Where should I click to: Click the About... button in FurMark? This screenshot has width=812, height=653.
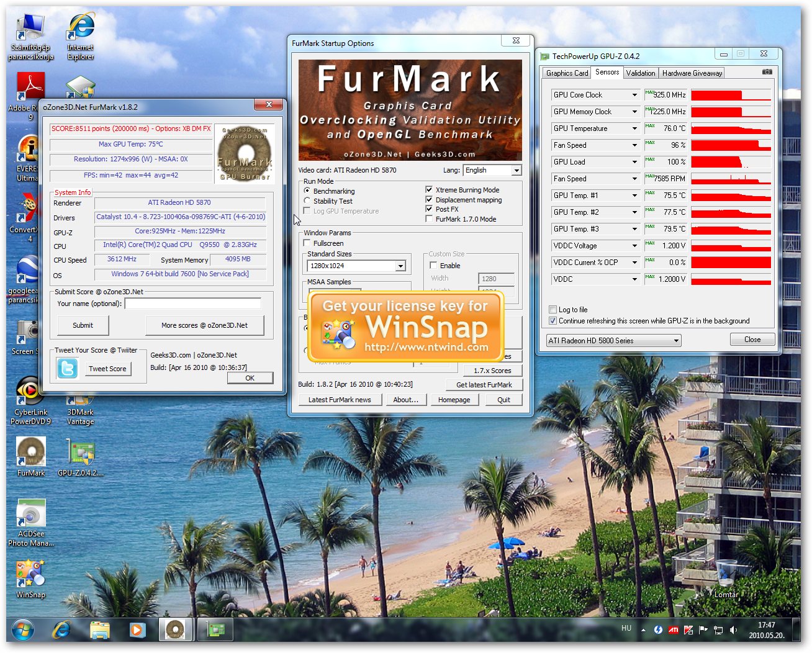(x=406, y=400)
